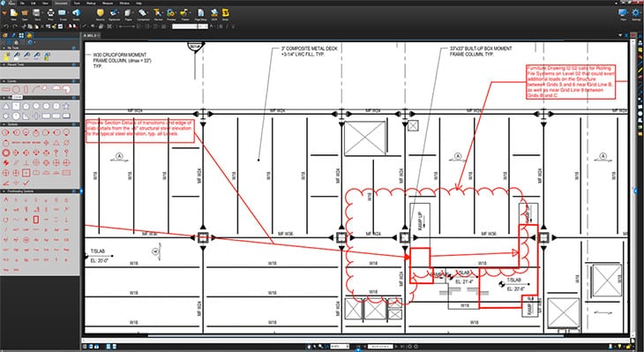Click the New document button

click(x=13, y=13)
